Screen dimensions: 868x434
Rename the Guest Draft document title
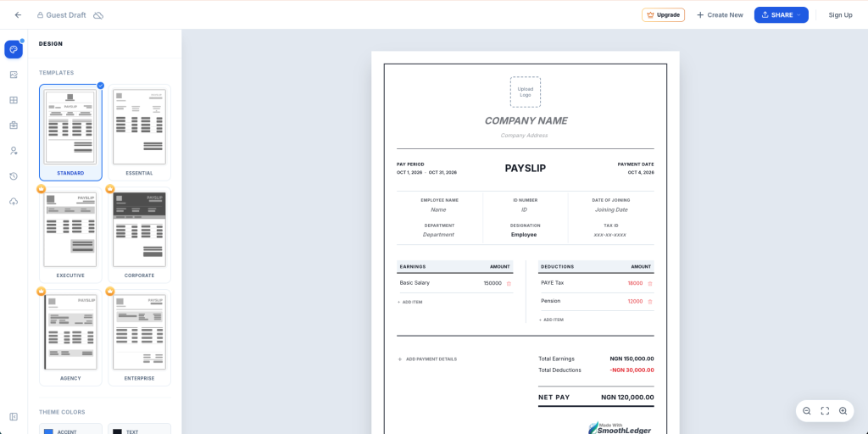click(x=66, y=15)
